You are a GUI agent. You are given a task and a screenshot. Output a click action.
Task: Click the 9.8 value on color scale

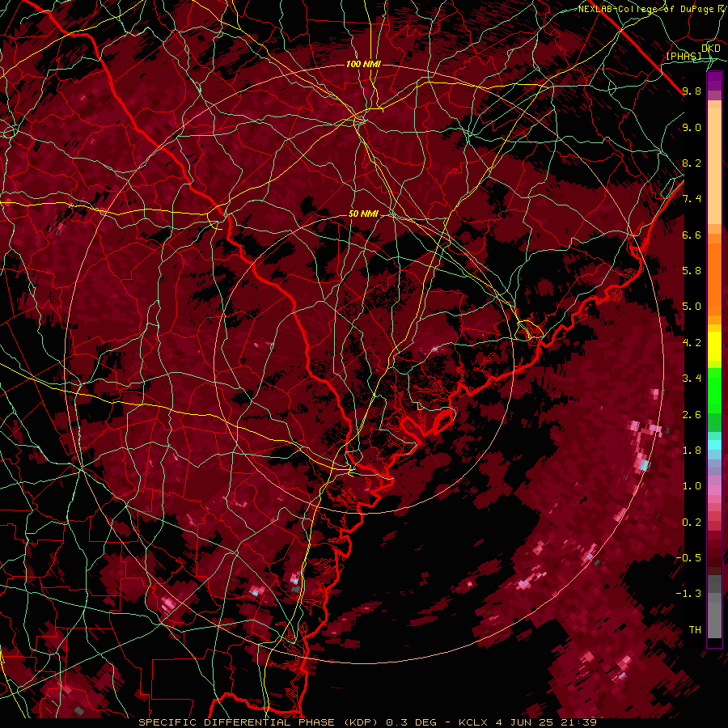pos(692,91)
